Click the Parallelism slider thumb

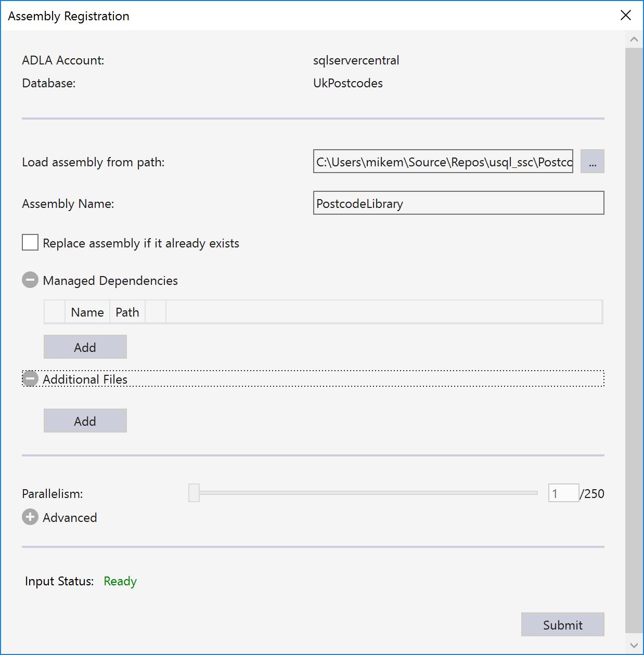click(x=194, y=493)
